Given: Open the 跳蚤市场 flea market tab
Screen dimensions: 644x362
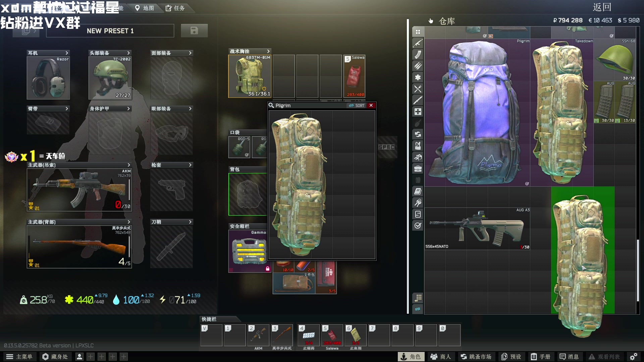Looking at the screenshot, I should click(x=476, y=357).
